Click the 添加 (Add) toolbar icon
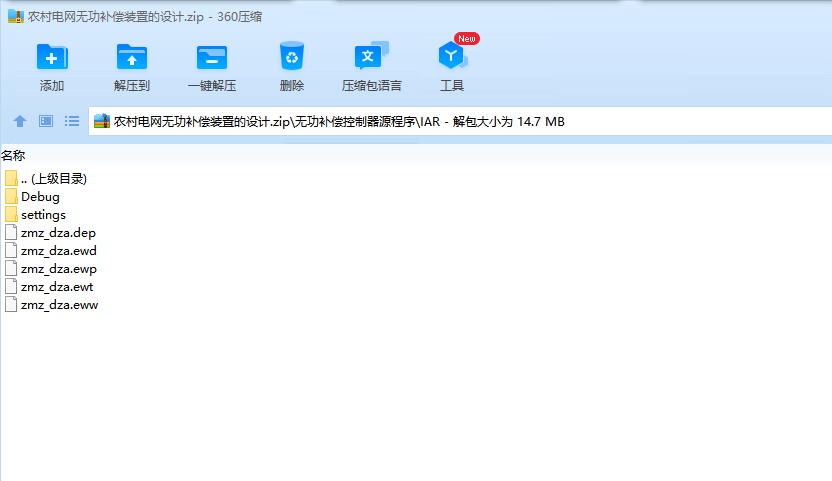Screen dimensions: 832x481 [52, 57]
